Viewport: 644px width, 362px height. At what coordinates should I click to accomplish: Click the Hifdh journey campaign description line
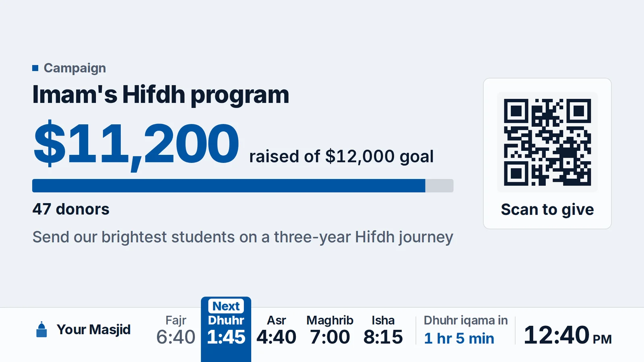(x=243, y=237)
